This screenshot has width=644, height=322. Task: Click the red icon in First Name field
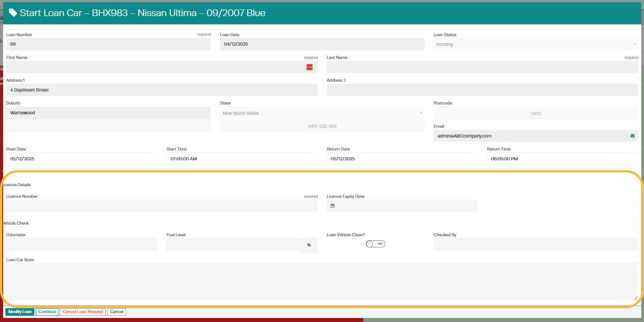tap(309, 67)
